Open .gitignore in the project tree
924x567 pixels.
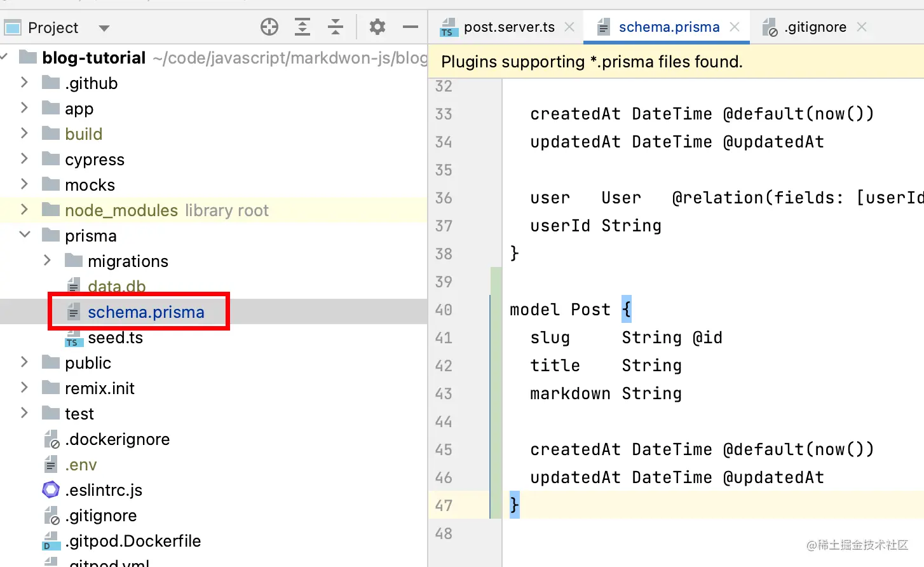pyautogui.click(x=101, y=516)
